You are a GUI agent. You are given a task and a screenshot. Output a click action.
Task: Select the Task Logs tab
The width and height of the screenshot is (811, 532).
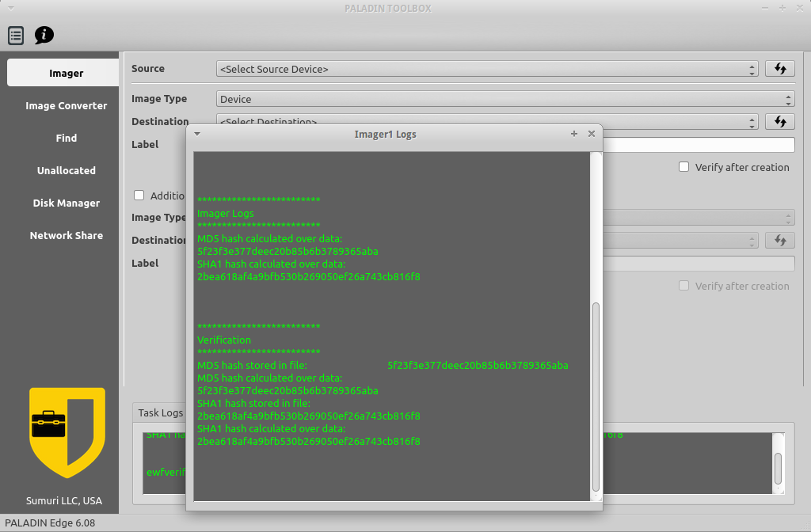160,412
